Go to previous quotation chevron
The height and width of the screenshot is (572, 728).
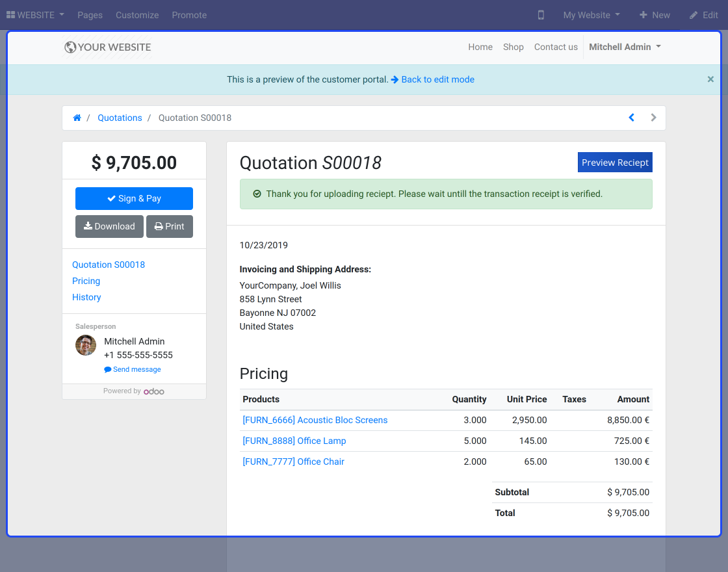[631, 118]
